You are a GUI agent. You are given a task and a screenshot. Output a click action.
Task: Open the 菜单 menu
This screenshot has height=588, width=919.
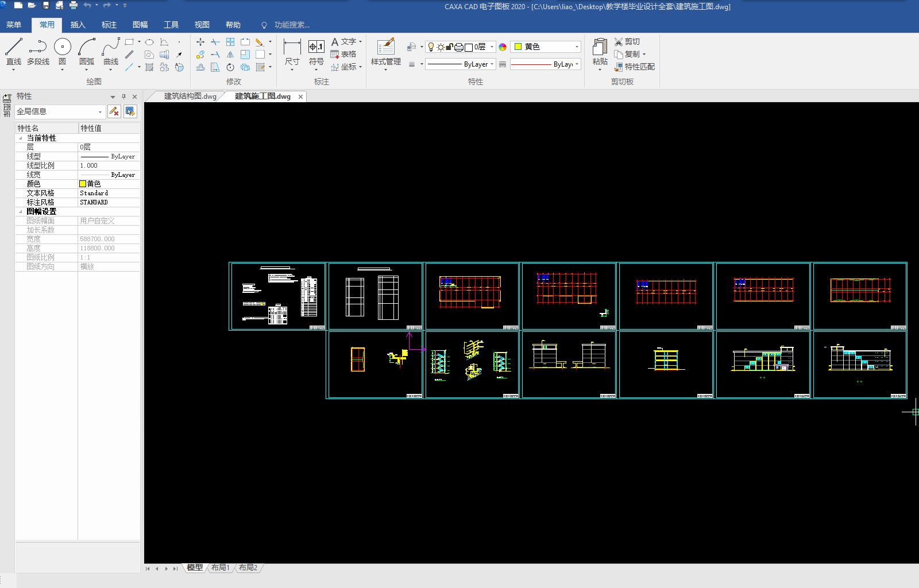[14, 25]
